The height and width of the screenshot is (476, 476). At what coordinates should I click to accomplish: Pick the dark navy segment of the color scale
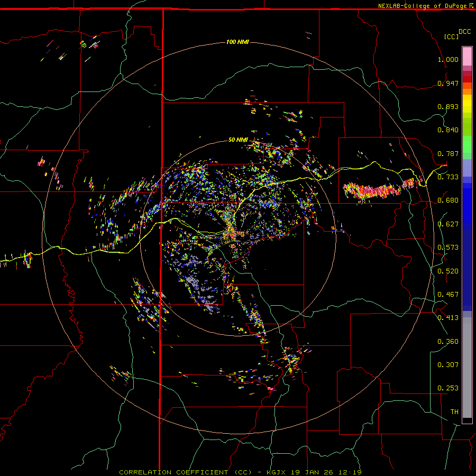pyautogui.click(x=467, y=270)
